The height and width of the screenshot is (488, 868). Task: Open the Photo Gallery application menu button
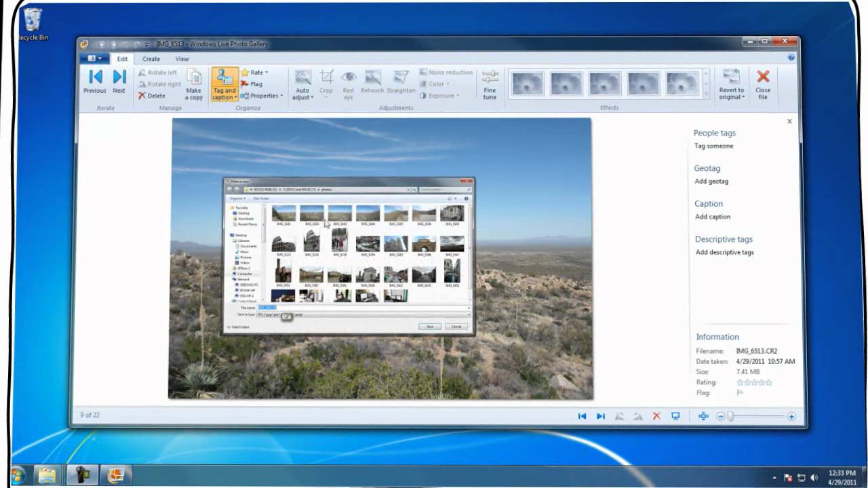[94, 59]
